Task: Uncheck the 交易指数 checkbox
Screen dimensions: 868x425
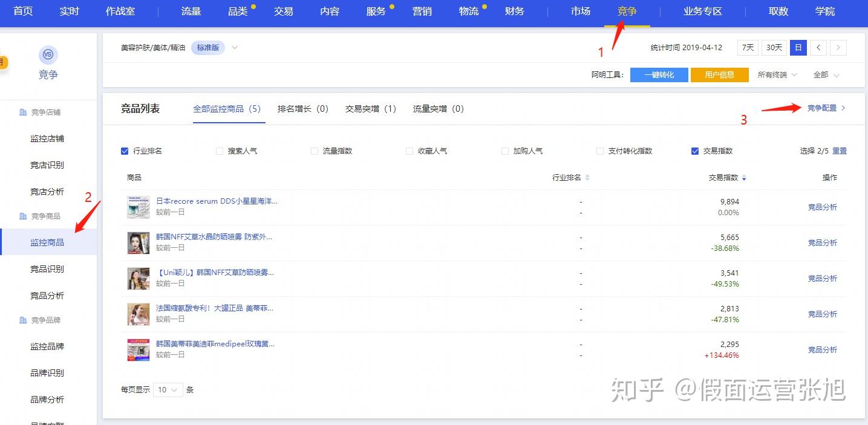Action: (695, 151)
